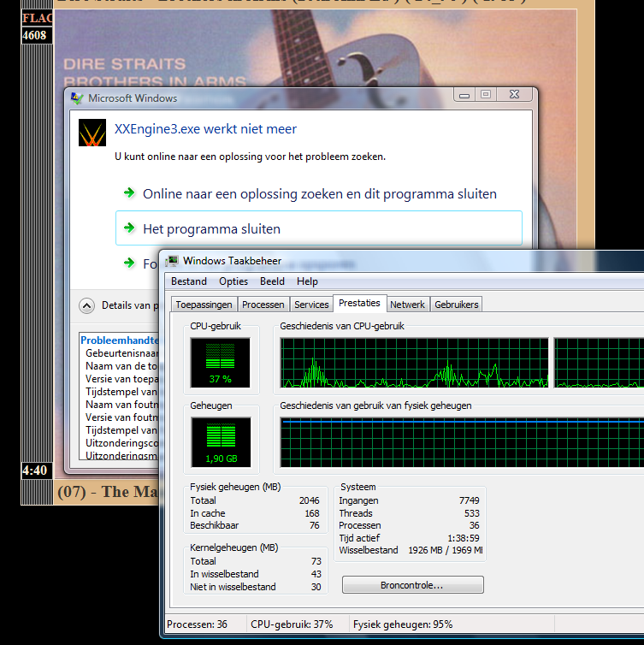This screenshot has height=645, width=644.
Task: Click status bar 'Fysiek geheugen: 95%'
Action: (x=403, y=624)
